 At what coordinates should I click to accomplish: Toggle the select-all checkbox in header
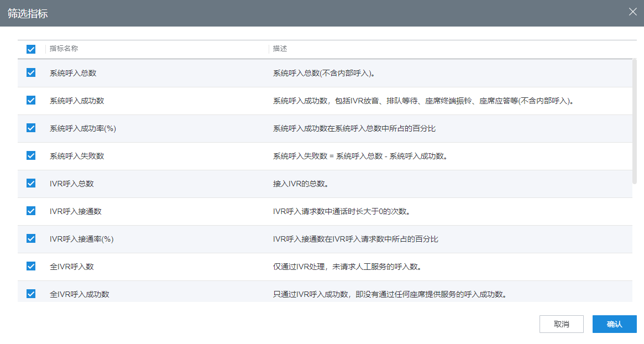[31, 49]
